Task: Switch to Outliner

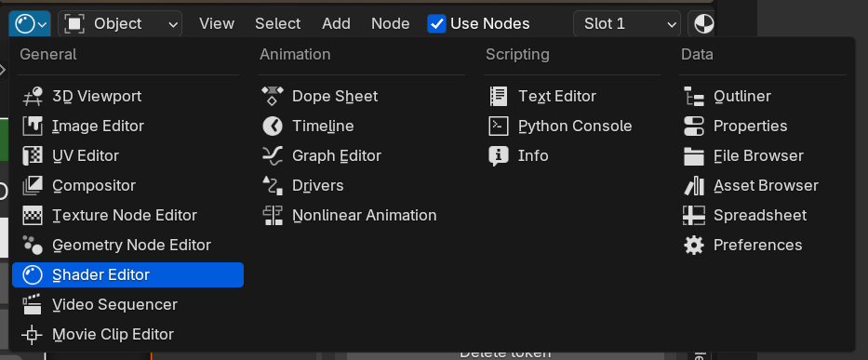Action: click(763, 97)
